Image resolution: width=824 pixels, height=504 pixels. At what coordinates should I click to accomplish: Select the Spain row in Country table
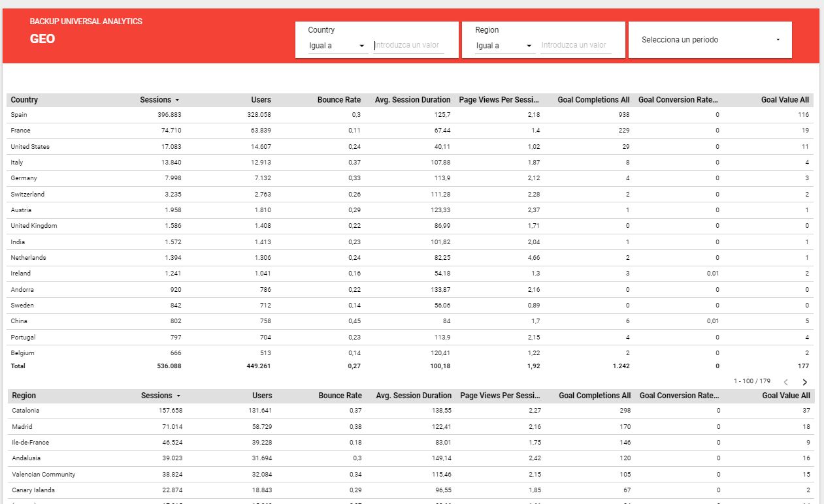click(x=410, y=115)
